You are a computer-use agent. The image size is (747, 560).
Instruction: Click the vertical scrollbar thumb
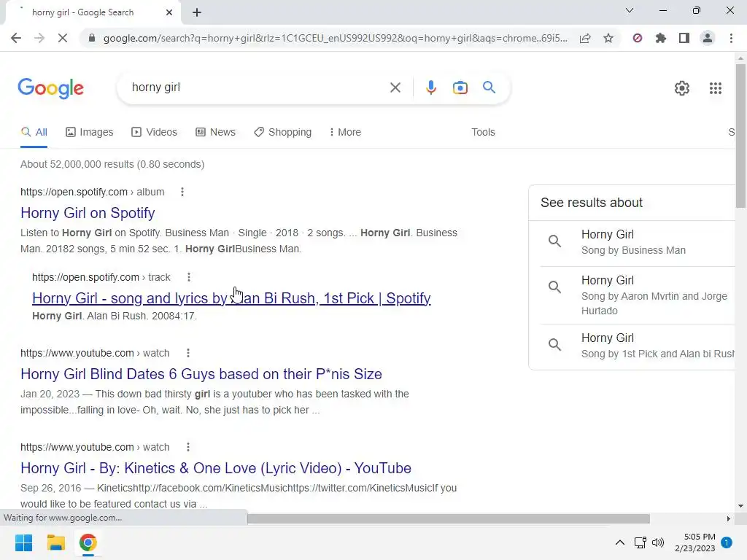740,136
